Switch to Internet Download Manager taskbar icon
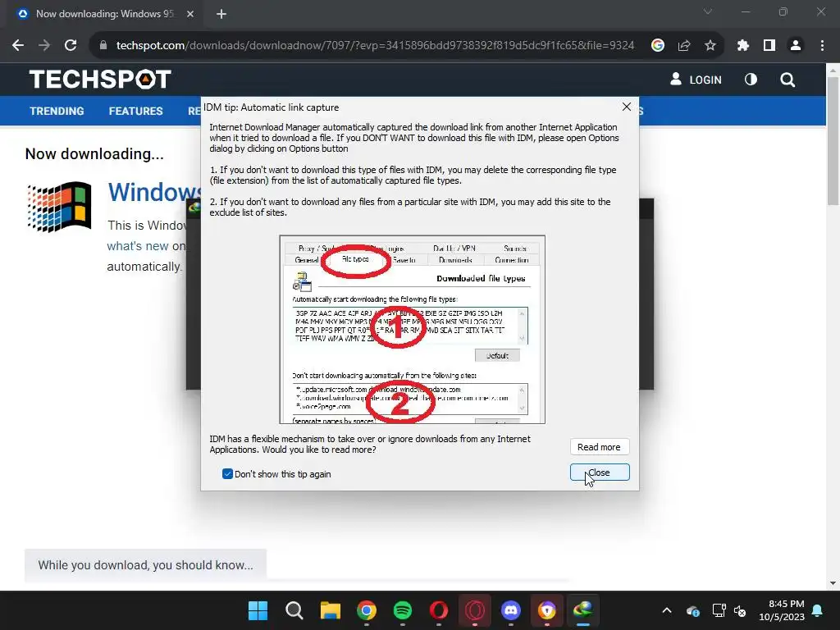 [x=583, y=610]
